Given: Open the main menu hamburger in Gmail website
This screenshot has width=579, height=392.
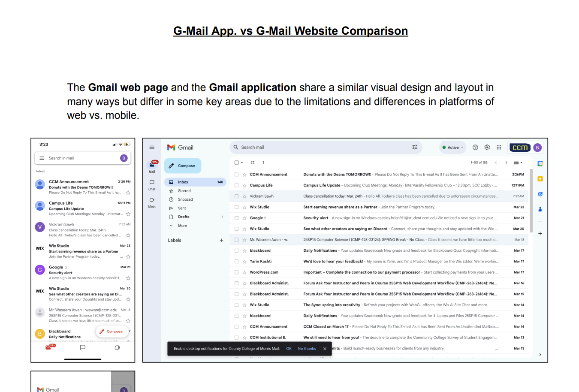Looking at the screenshot, I should coord(152,148).
